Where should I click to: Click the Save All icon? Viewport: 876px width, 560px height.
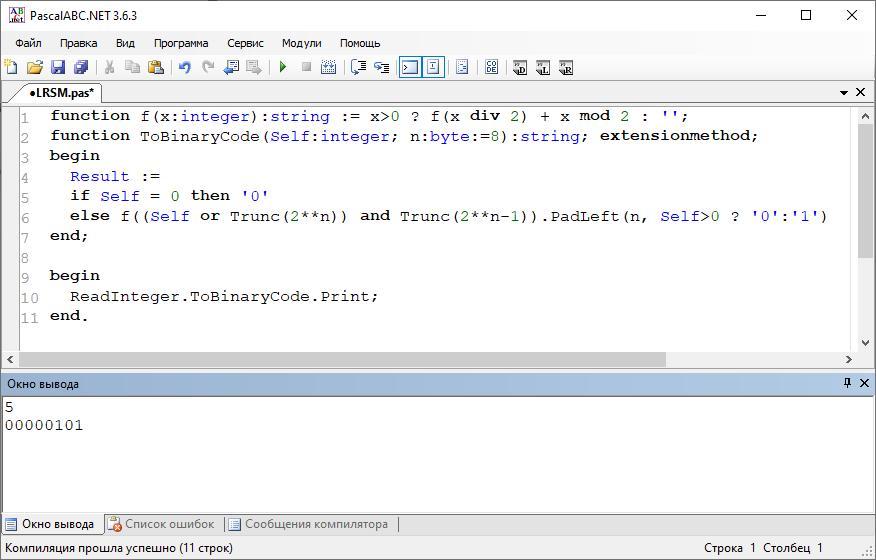click(80, 67)
